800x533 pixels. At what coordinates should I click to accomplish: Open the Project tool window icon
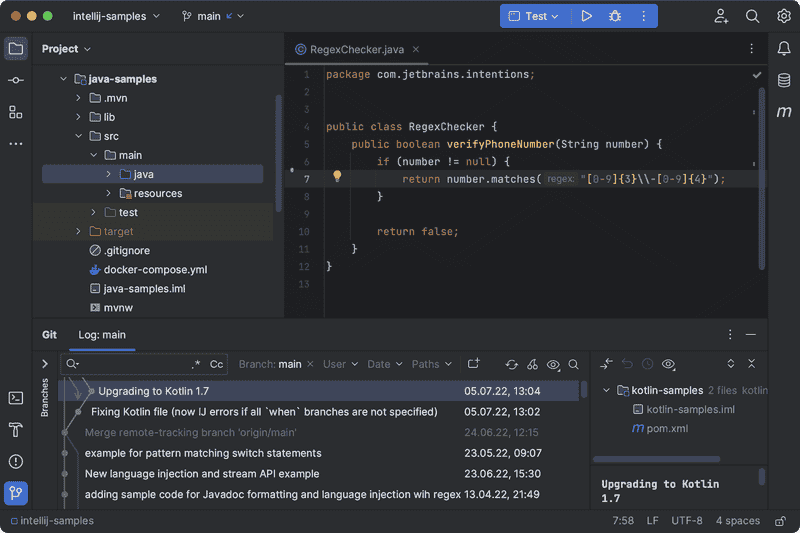[x=16, y=49]
